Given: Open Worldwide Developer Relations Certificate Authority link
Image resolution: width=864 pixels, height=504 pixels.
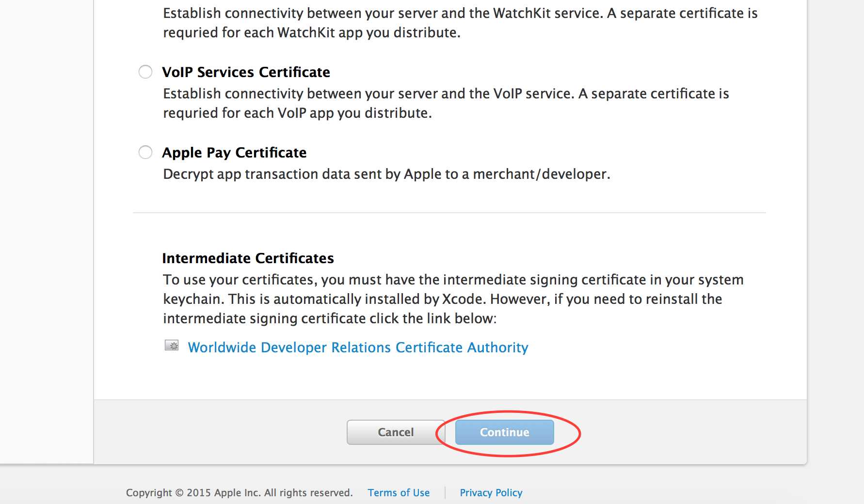Looking at the screenshot, I should click(358, 347).
